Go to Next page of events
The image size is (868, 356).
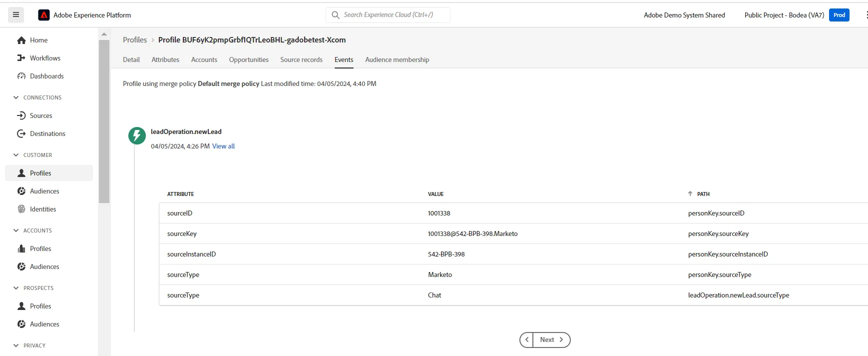pyautogui.click(x=551, y=339)
